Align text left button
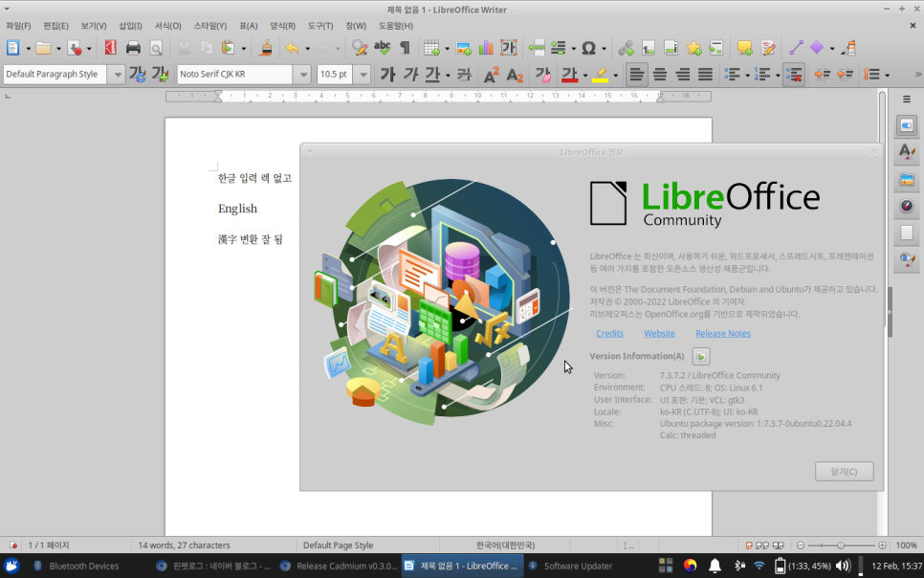924x578 pixels. [x=636, y=75]
